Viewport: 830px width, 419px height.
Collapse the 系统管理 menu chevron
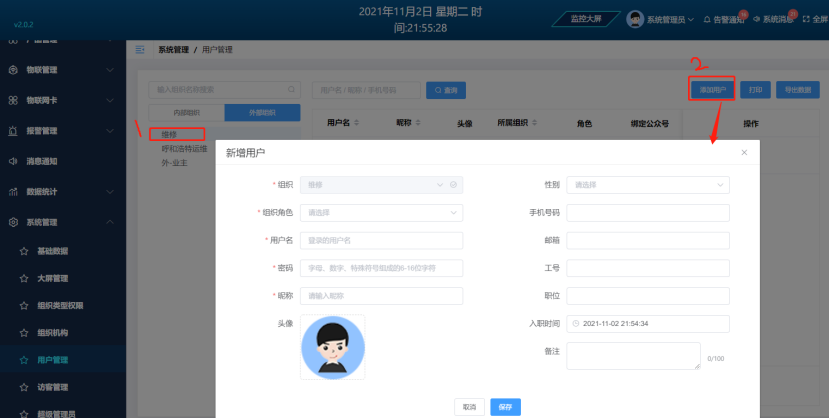click(110, 222)
